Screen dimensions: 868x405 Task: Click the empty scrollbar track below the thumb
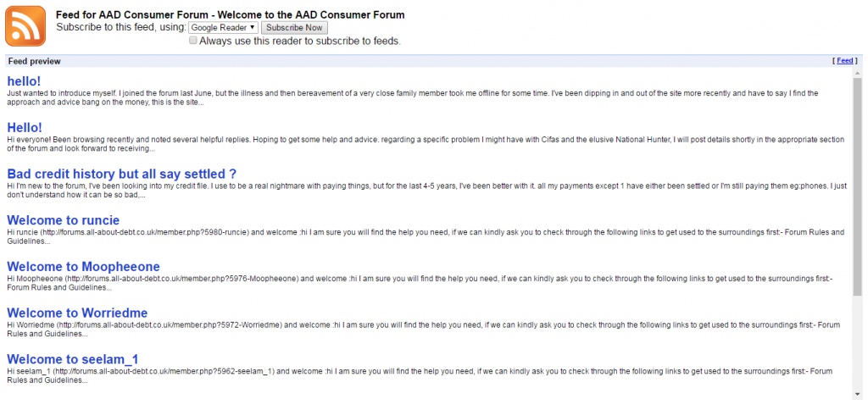(858, 342)
